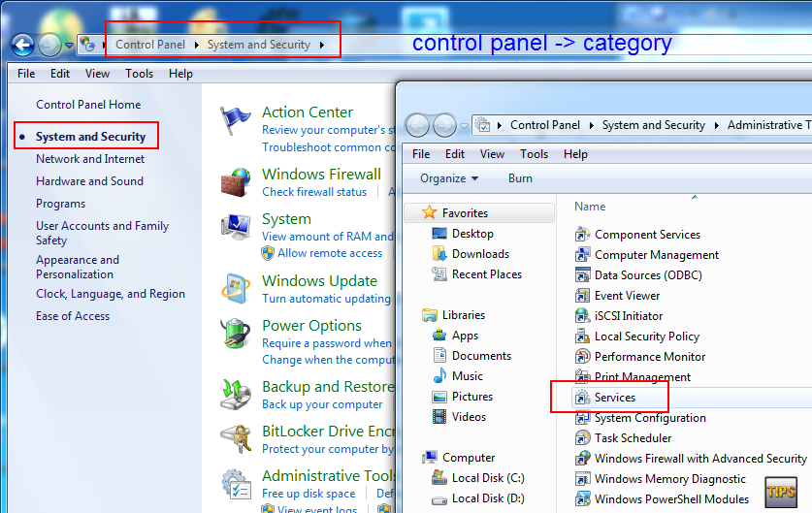Open Appearance and Personalization category
This screenshot has height=513, width=812.
coord(78,267)
